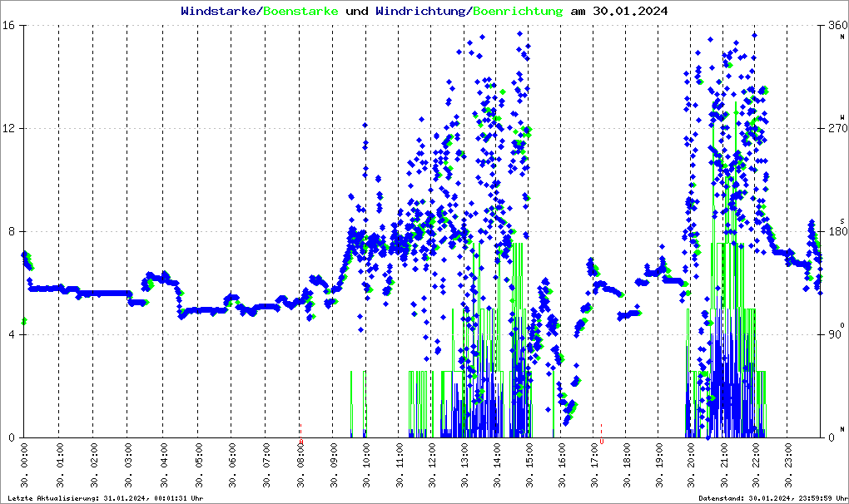Click the 'O' compass letter on right axis
Screen dimensions: 849x504
(x=842, y=325)
